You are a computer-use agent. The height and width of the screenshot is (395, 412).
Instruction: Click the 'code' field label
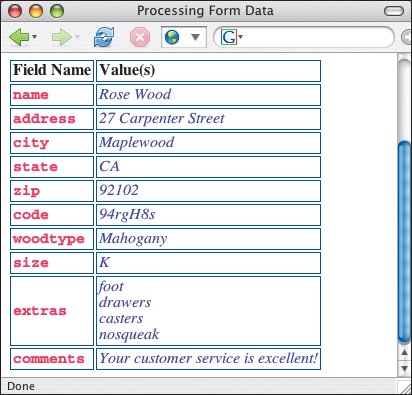[31, 215]
